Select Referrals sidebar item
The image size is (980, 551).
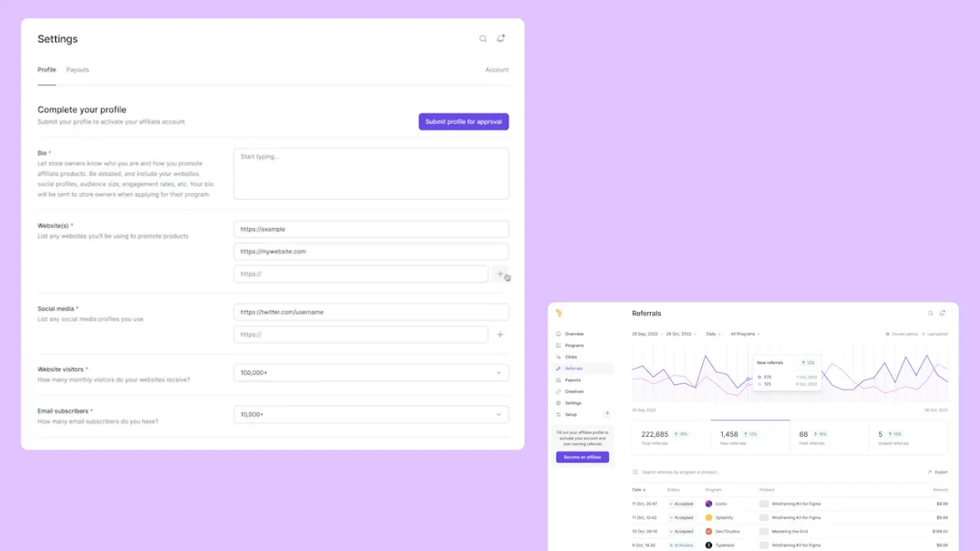[585, 368]
